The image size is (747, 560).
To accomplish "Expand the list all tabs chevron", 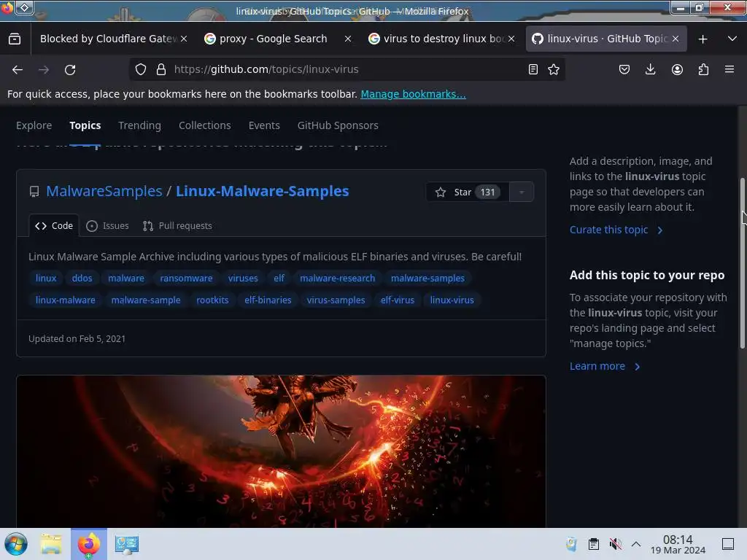I will click(732, 39).
